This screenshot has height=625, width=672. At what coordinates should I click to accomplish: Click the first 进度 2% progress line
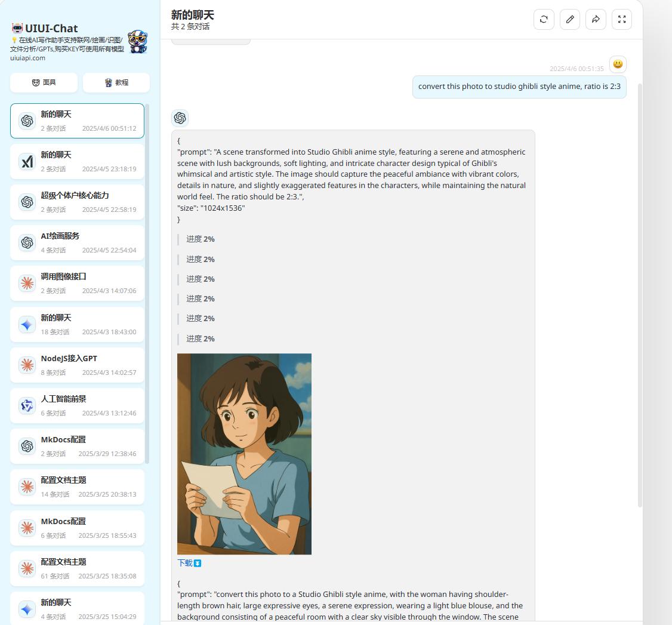(x=200, y=239)
